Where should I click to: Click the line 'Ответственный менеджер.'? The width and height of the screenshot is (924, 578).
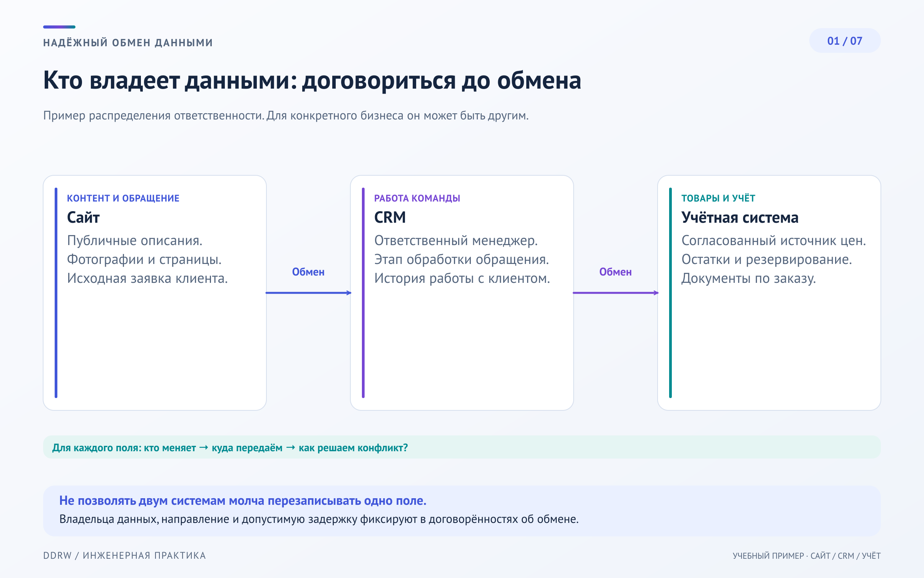tap(456, 240)
